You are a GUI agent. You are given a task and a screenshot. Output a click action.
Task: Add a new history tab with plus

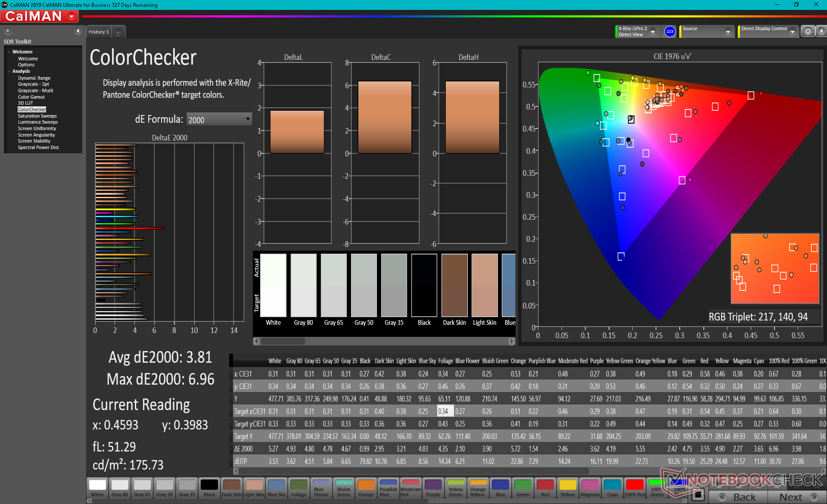pos(118,32)
